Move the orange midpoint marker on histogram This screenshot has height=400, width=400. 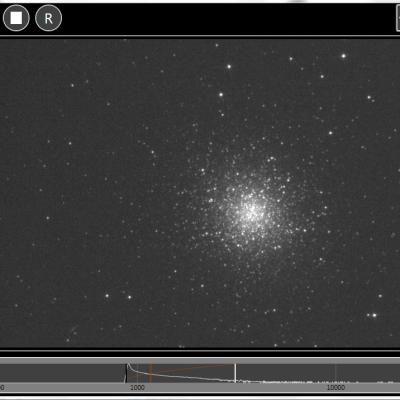151,373
